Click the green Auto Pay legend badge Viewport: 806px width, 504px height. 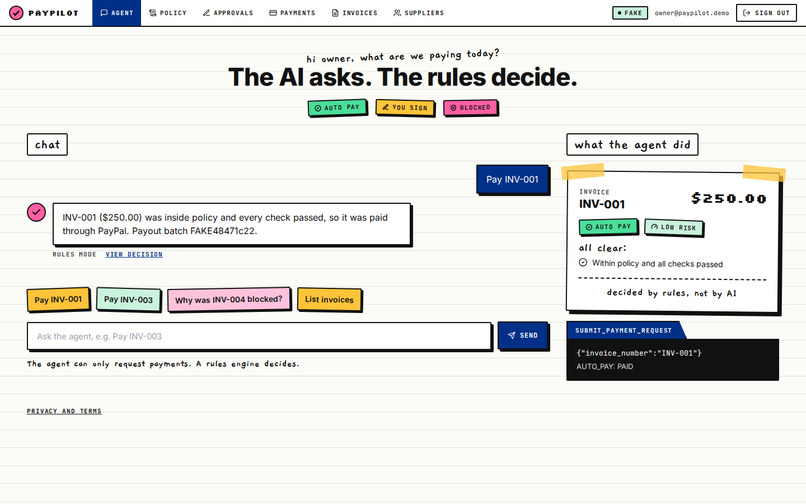pyautogui.click(x=337, y=107)
